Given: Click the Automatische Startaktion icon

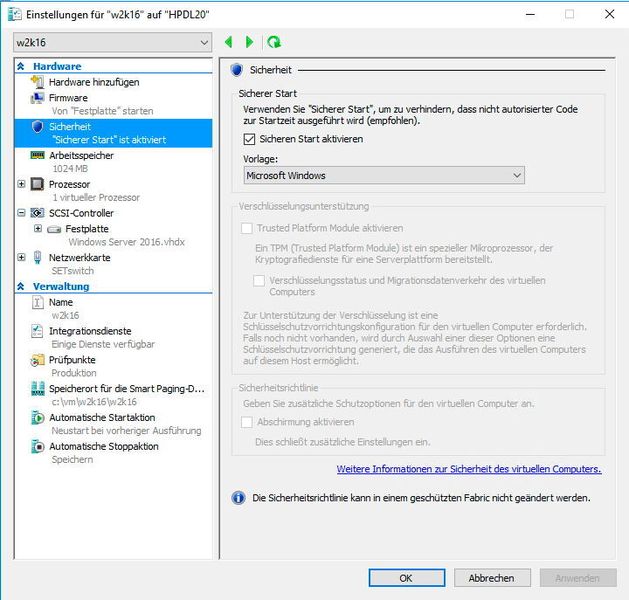Looking at the screenshot, I should (x=37, y=418).
